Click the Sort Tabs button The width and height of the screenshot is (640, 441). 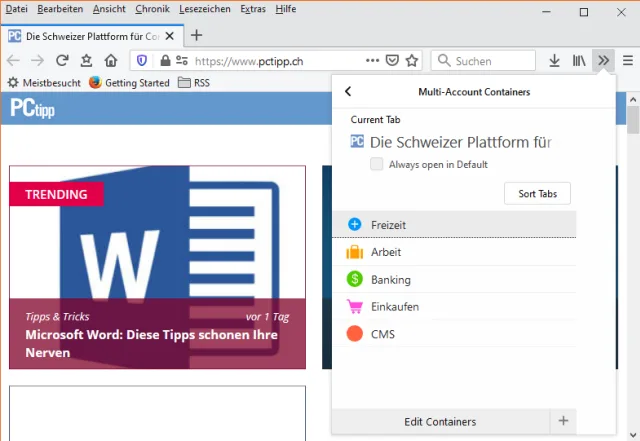tap(537, 193)
